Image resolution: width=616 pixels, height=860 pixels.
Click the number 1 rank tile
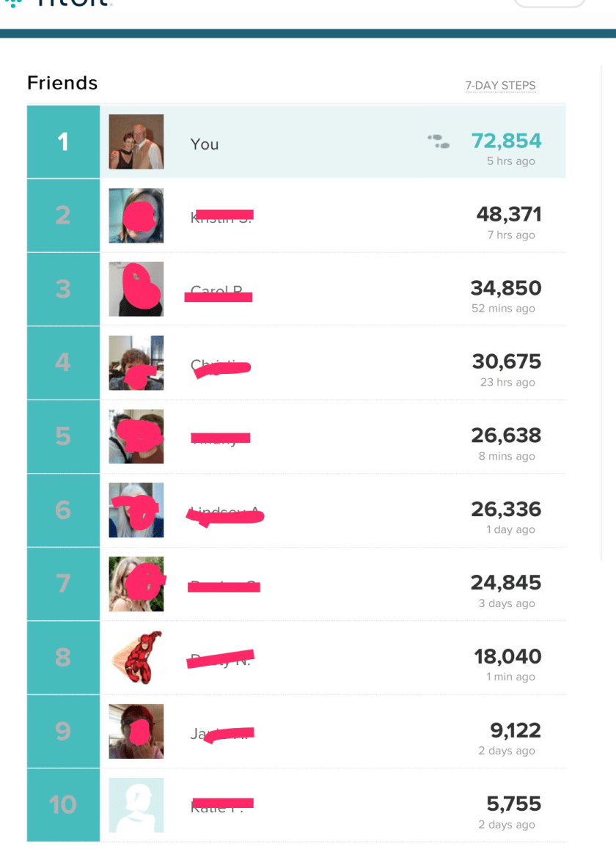coord(63,142)
